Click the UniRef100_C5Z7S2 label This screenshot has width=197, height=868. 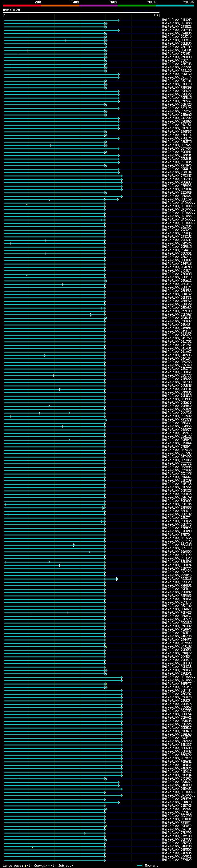tap(177, 463)
